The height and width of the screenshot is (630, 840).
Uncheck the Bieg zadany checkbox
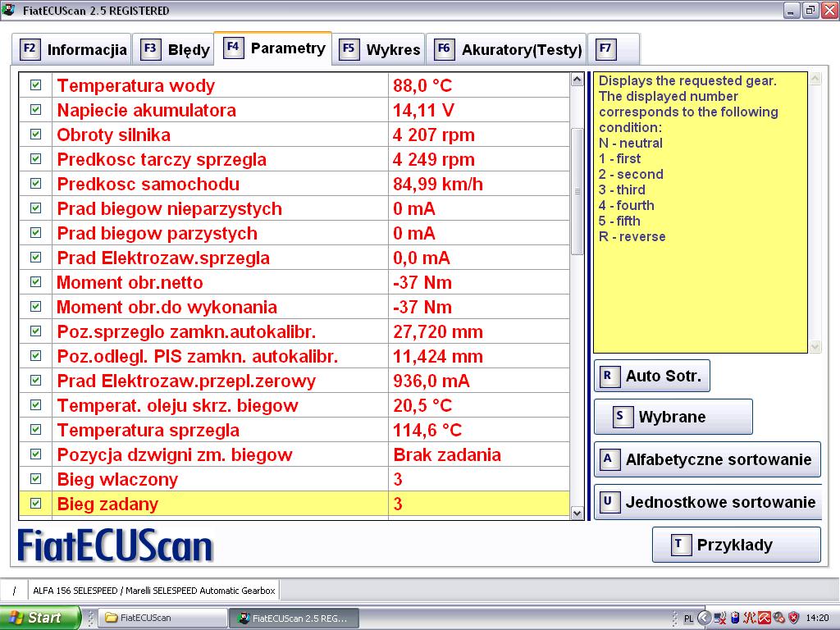36,504
